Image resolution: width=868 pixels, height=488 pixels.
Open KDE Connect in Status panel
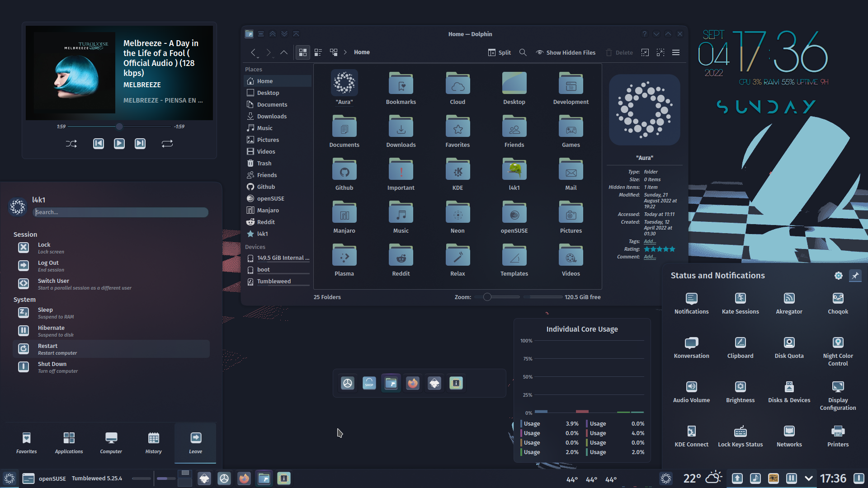692,436
